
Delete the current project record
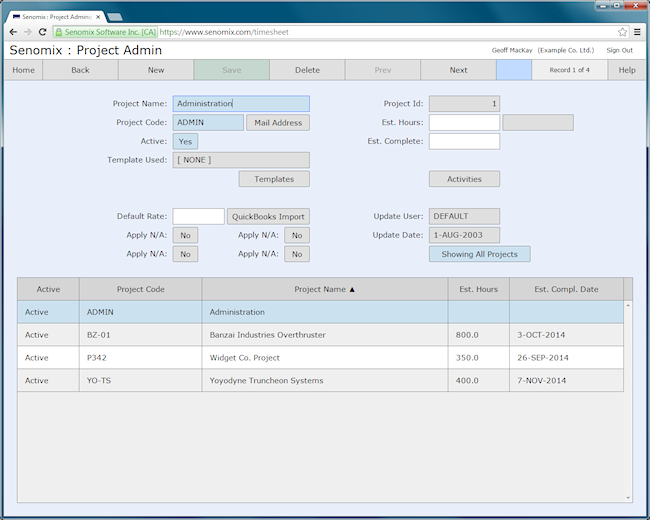tap(307, 70)
